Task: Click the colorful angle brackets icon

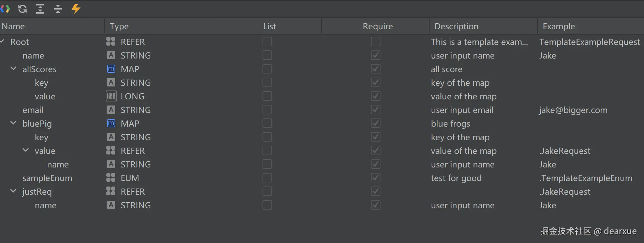Action: pos(5,9)
